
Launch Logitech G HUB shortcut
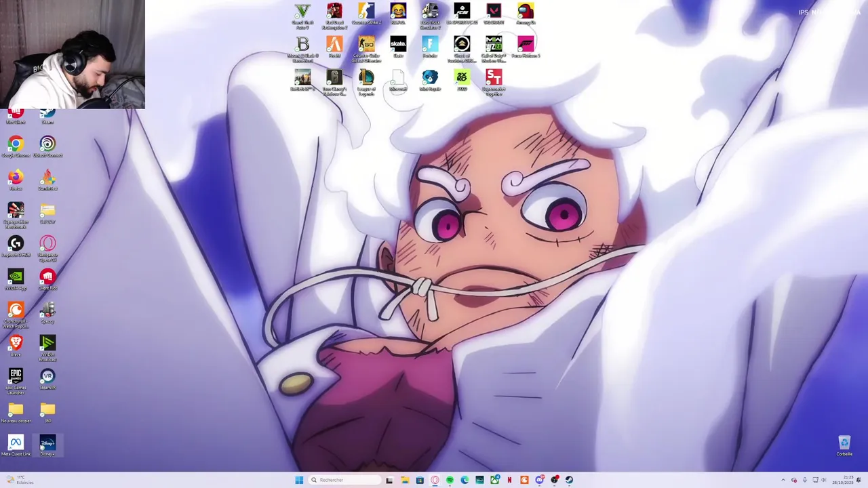point(16,247)
